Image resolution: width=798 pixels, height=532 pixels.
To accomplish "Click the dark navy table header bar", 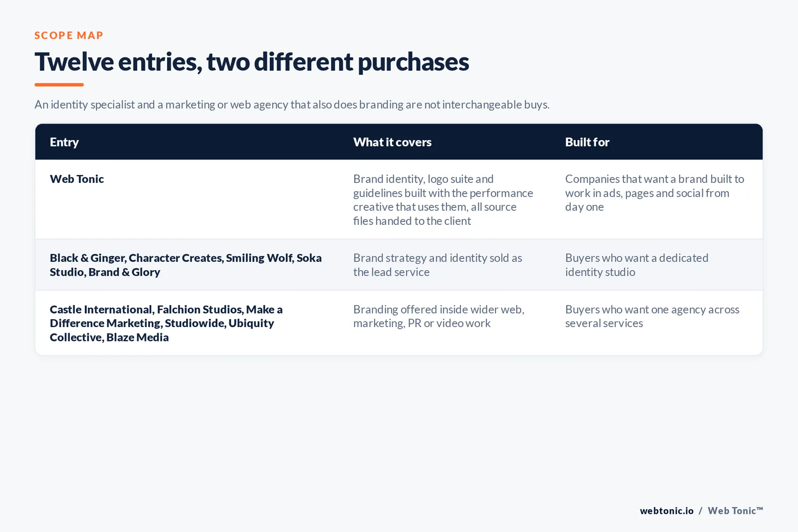I will [x=399, y=142].
